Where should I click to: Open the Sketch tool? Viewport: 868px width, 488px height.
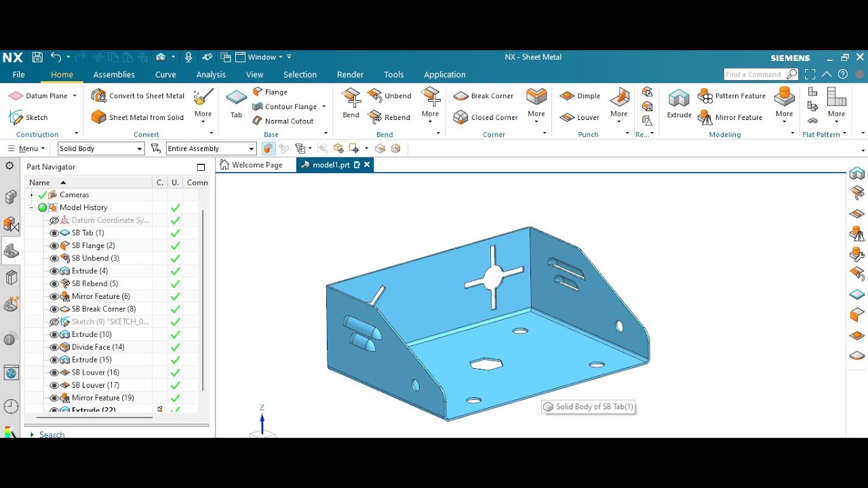click(x=28, y=117)
